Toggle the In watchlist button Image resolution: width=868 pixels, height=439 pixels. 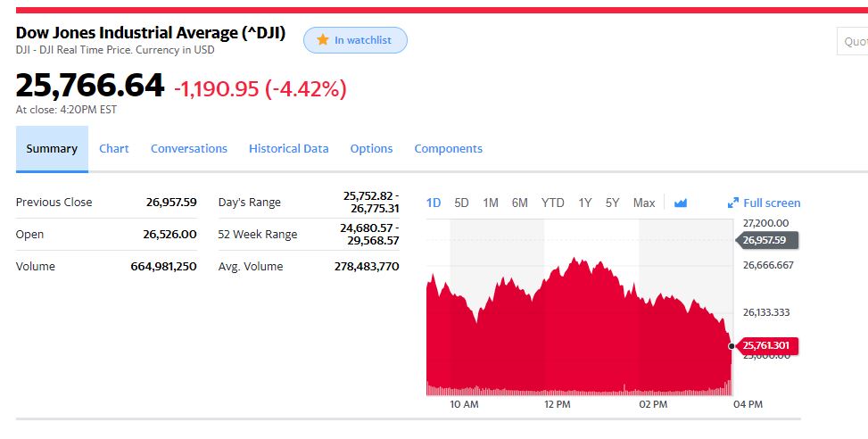pos(355,40)
